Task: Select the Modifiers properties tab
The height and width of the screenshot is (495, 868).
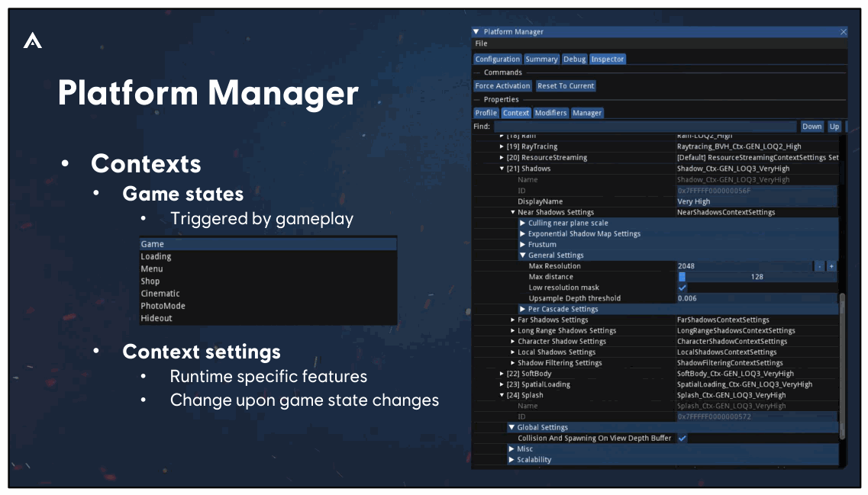Action: (550, 113)
